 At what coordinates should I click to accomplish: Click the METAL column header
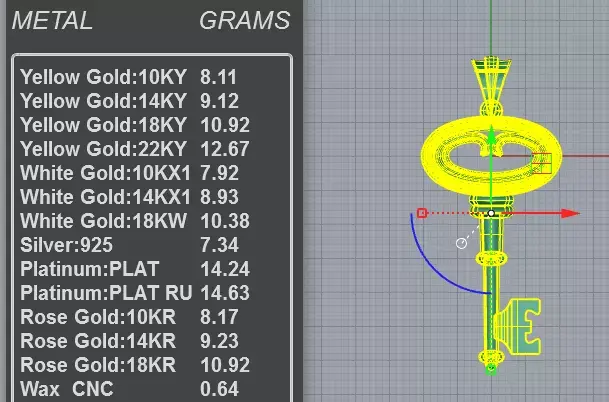(x=52, y=21)
